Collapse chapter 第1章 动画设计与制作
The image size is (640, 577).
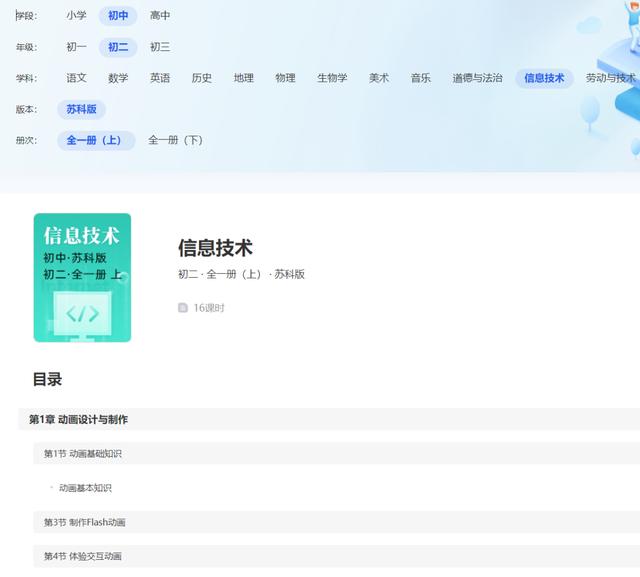(329, 419)
